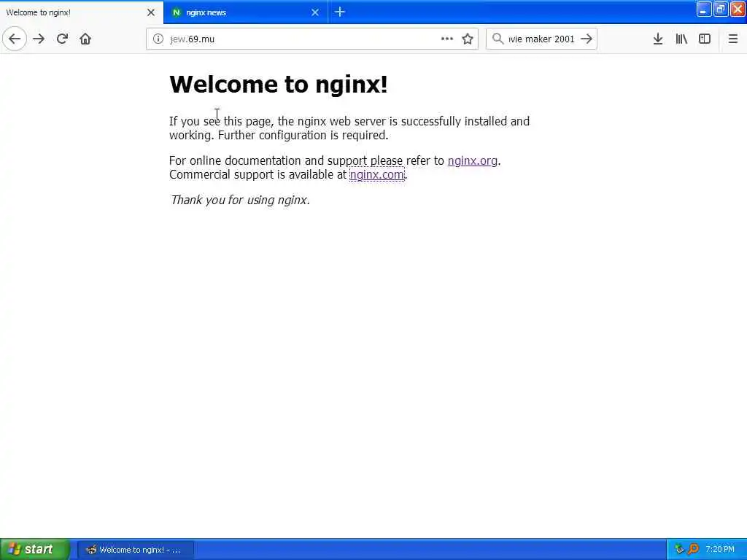The image size is (747, 560).
Task: Open the Windows Start menu
Action: tap(35, 549)
